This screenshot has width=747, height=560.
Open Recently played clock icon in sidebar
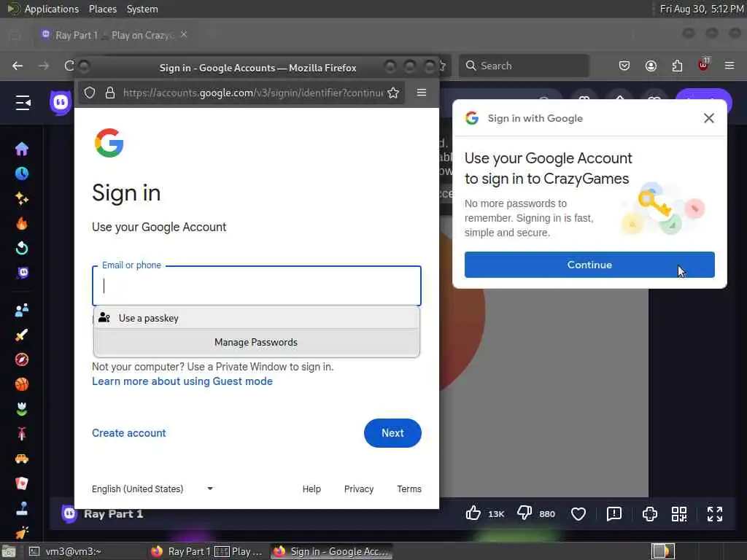coord(21,174)
